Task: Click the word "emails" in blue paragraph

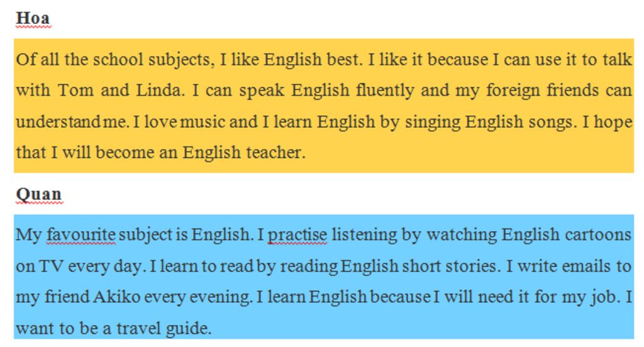Action: point(586,266)
